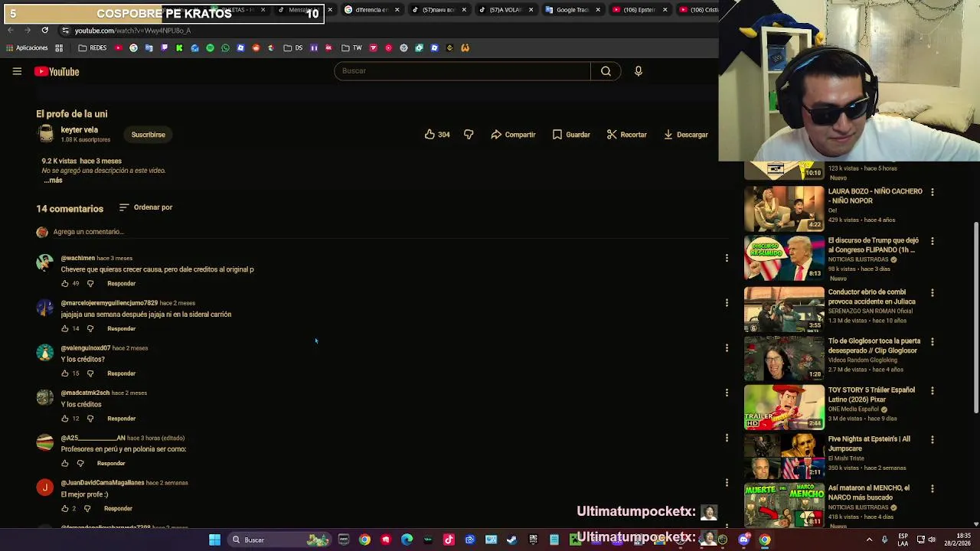Open options for Profesores en perú comment

pyautogui.click(x=727, y=438)
